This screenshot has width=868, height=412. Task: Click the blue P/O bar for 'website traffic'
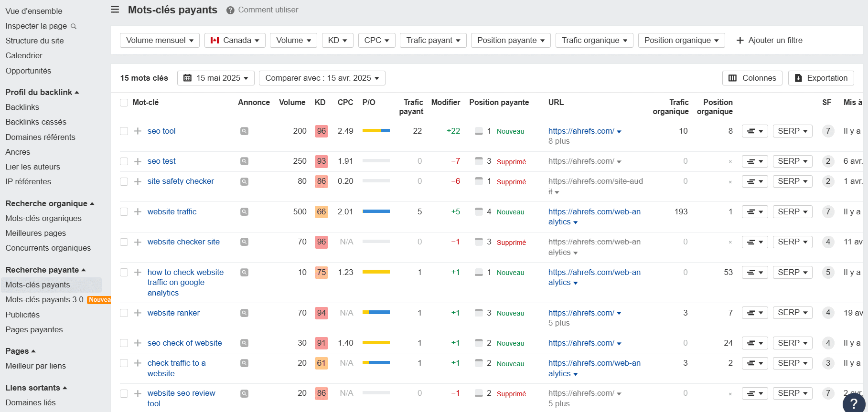(x=376, y=211)
